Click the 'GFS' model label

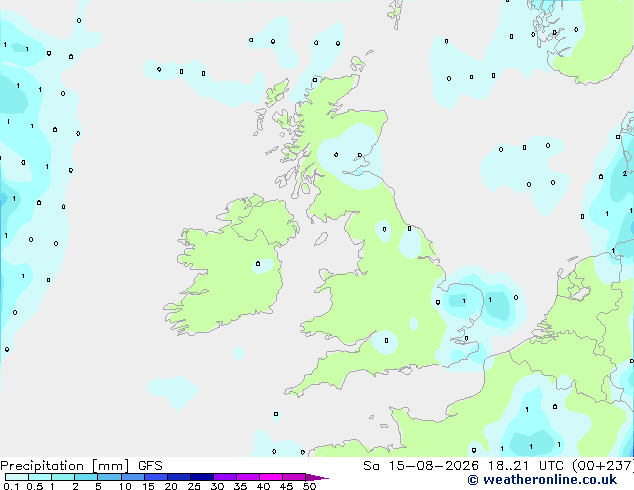click(x=150, y=466)
